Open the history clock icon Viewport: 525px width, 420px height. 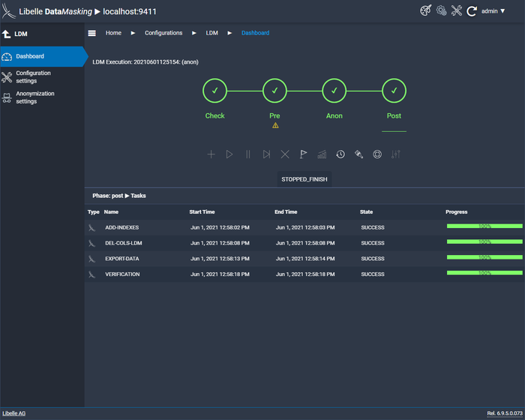point(340,154)
